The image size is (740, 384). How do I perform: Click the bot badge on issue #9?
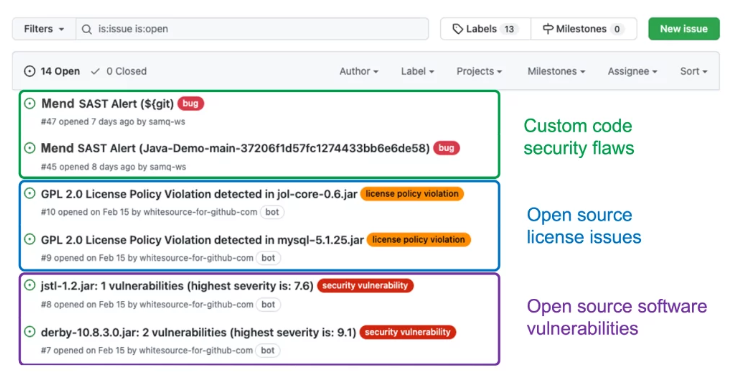click(x=268, y=258)
